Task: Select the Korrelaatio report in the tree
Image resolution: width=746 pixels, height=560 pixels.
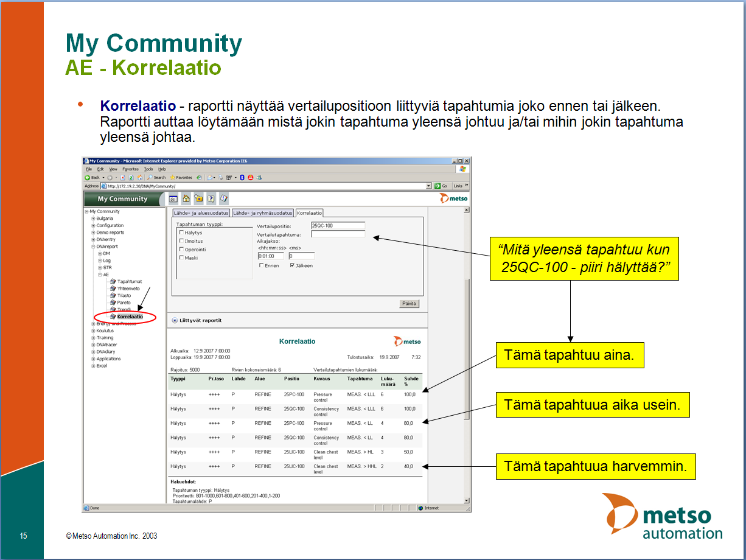Action: (130, 317)
